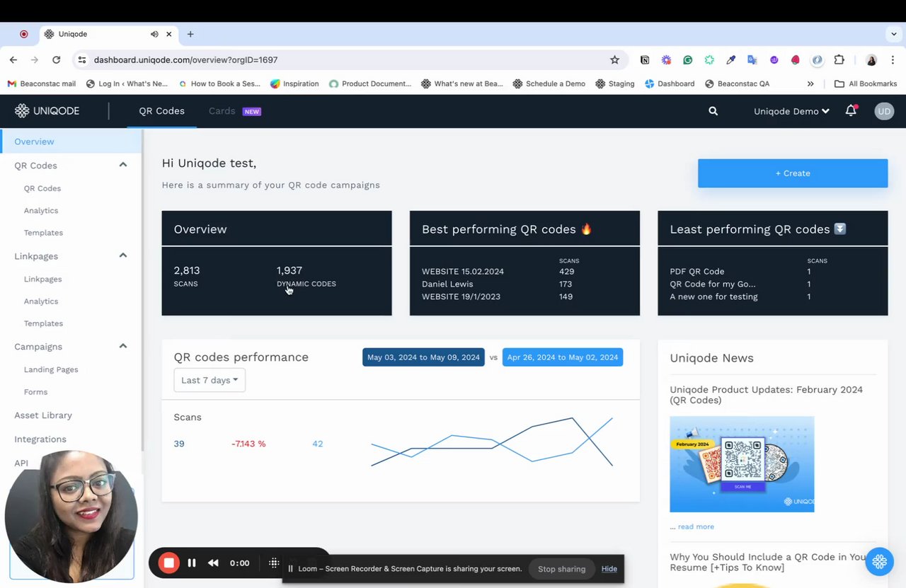Click Daniel Lewis in best performing list
The width and height of the screenshot is (906, 588).
pyautogui.click(x=447, y=284)
